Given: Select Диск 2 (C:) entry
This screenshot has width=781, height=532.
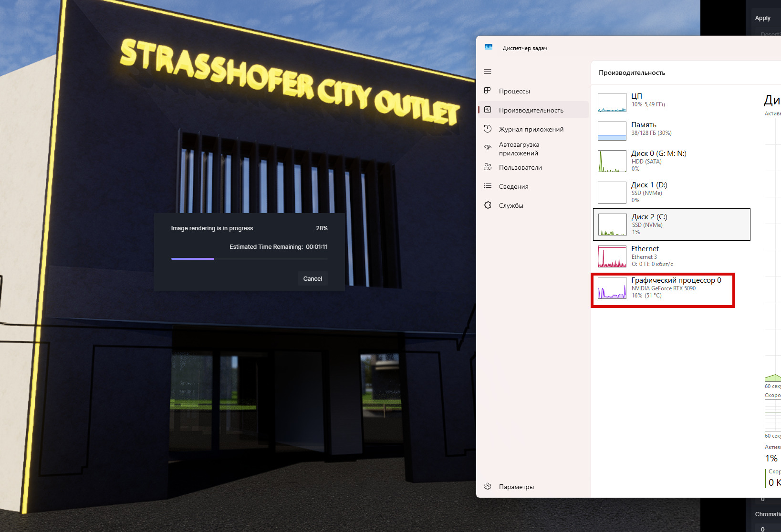Looking at the screenshot, I should pyautogui.click(x=672, y=224).
